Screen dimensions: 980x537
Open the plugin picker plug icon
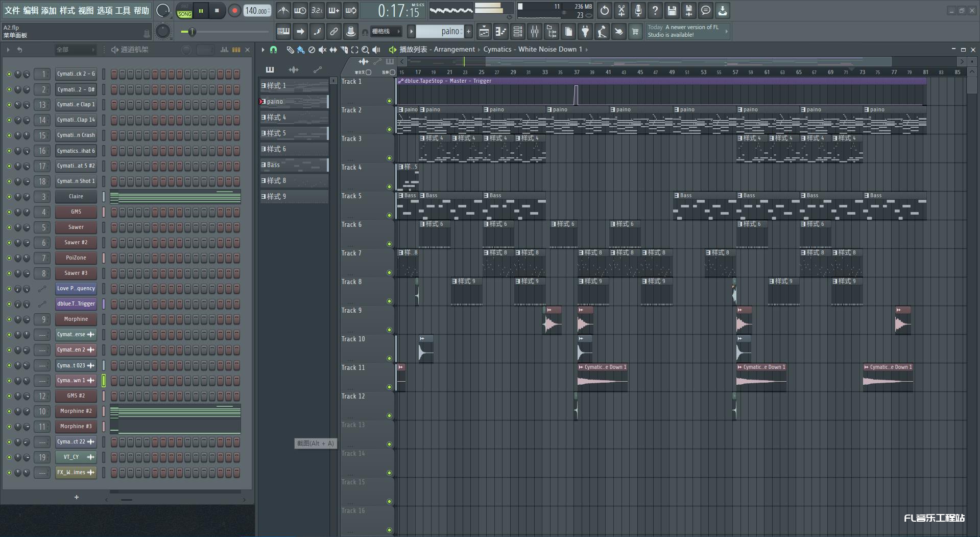pyautogui.click(x=585, y=32)
